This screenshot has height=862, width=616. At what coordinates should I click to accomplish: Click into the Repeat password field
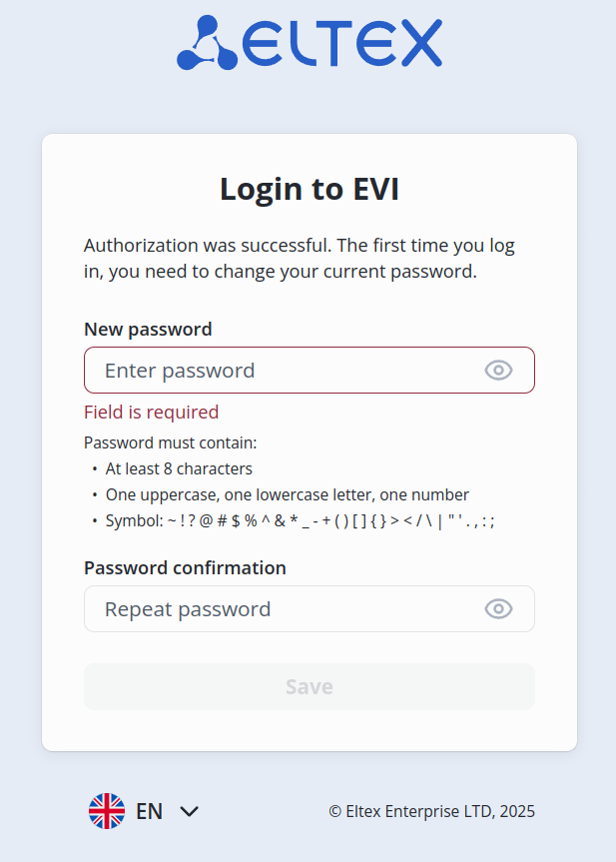(285, 609)
